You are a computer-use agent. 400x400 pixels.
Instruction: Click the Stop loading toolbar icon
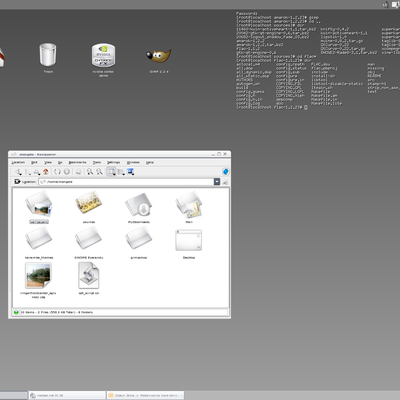pyautogui.click(x=67, y=172)
